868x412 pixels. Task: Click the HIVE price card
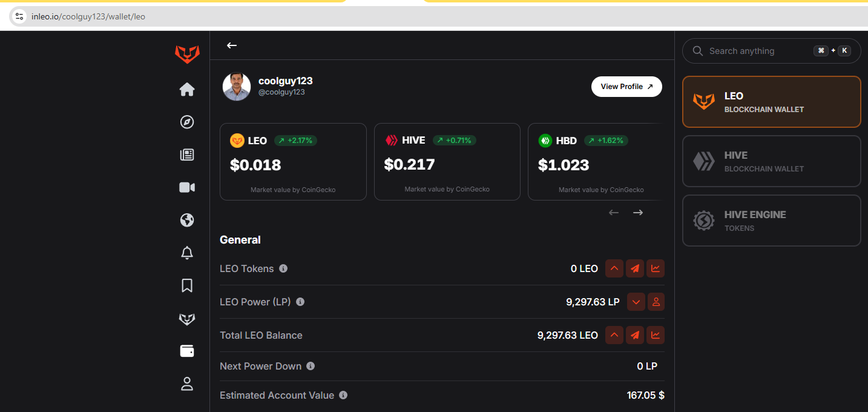coord(447,162)
